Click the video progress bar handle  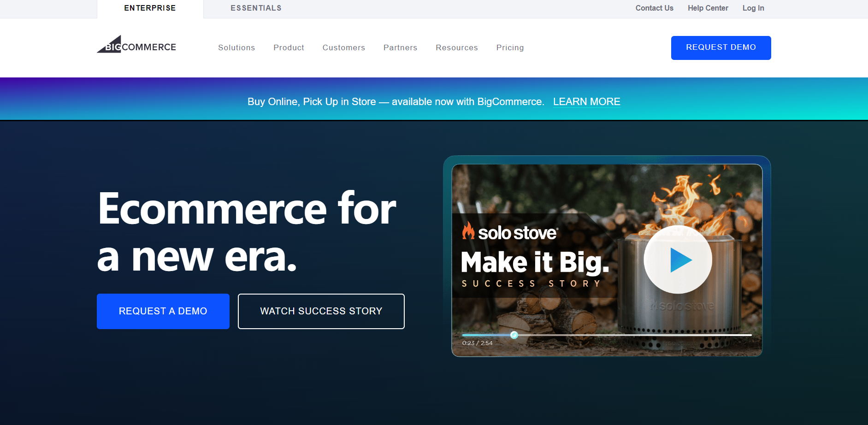coord(514,335)
